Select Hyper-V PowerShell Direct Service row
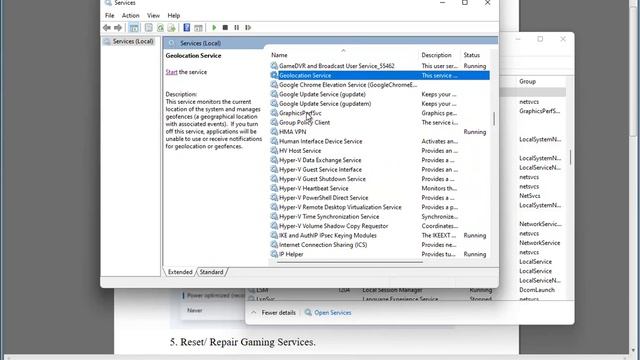Screen dimensions: 640x360 (x=380, y=198)
